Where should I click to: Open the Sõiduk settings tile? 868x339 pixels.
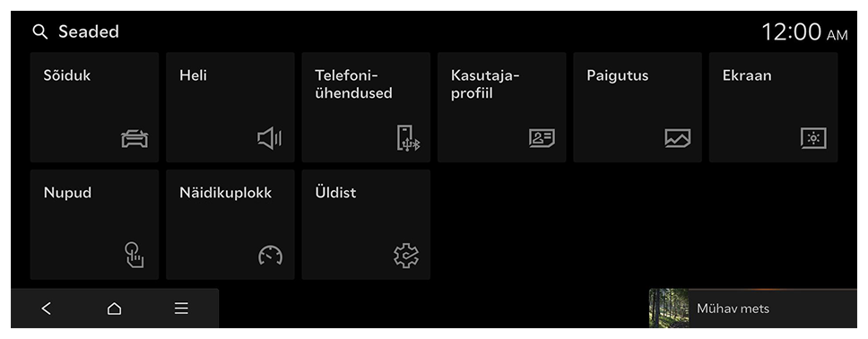point(95,108)
